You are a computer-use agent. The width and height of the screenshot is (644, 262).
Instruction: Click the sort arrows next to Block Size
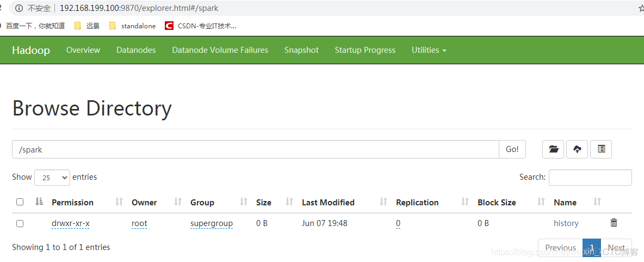pyautogui.click(x=541, y=202)
